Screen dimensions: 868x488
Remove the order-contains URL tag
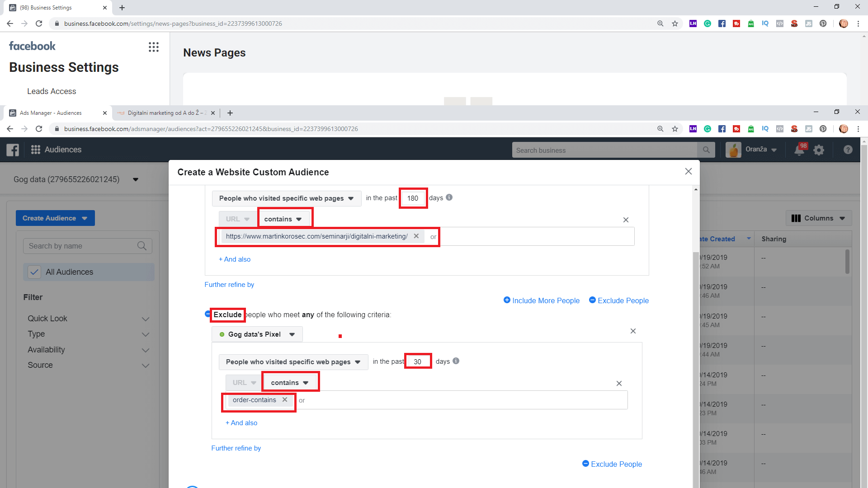(x=285, y=400)
